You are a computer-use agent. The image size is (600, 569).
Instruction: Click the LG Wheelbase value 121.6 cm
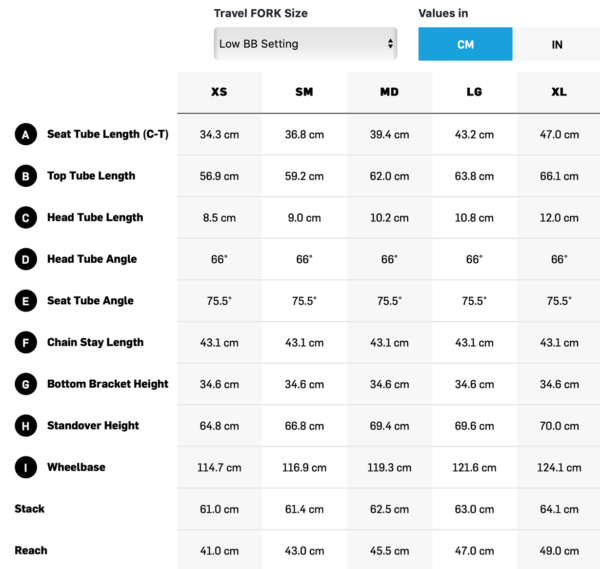tap(474, 468)
